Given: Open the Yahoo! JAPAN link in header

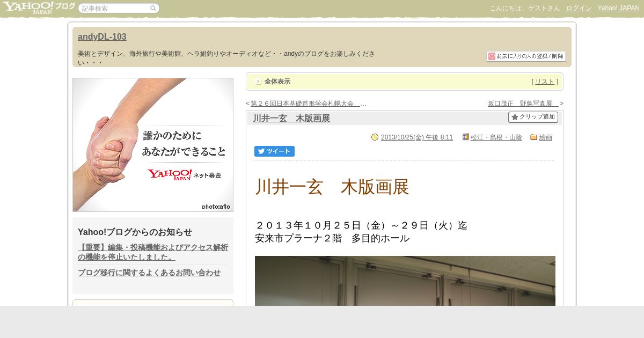Looking at the screenshot, I should point(618,8).
